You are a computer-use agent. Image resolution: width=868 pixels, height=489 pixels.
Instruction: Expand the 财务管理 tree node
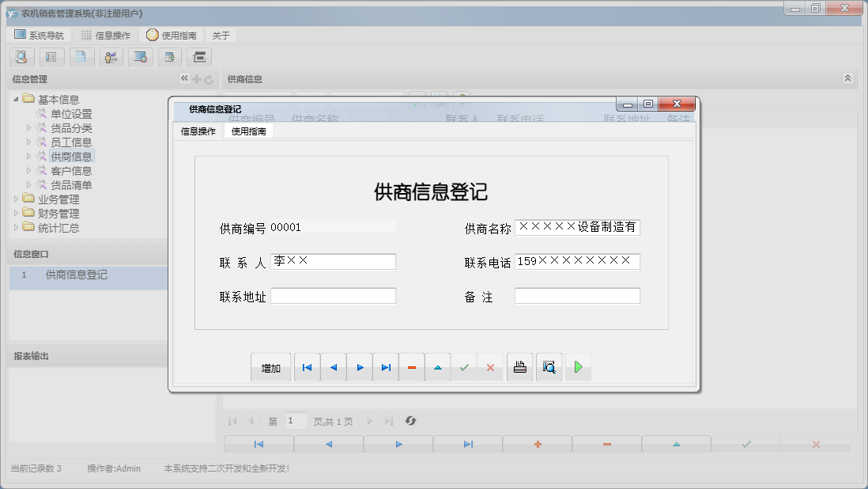pyautogui.click(x=17, y=212)
